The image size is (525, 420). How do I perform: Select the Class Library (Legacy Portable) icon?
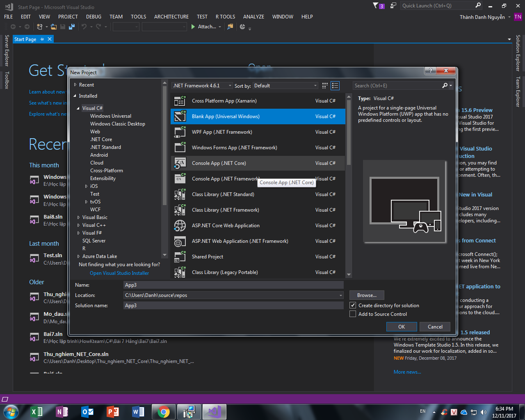(180, 272)
